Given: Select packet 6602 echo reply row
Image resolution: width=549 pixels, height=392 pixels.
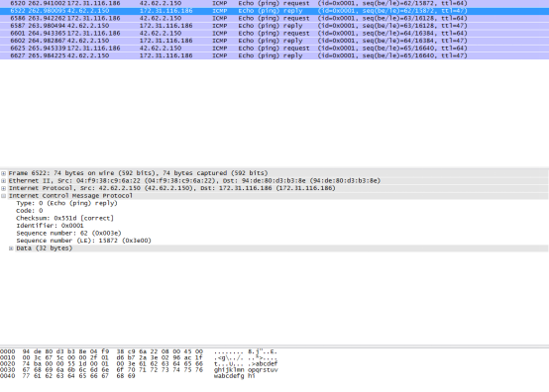Looking at the screenshot, I should tap(274, 41).
